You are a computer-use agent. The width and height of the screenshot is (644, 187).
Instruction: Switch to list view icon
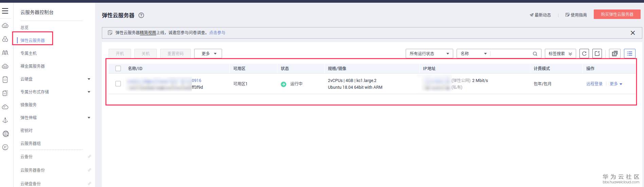(x=629, y=54)
